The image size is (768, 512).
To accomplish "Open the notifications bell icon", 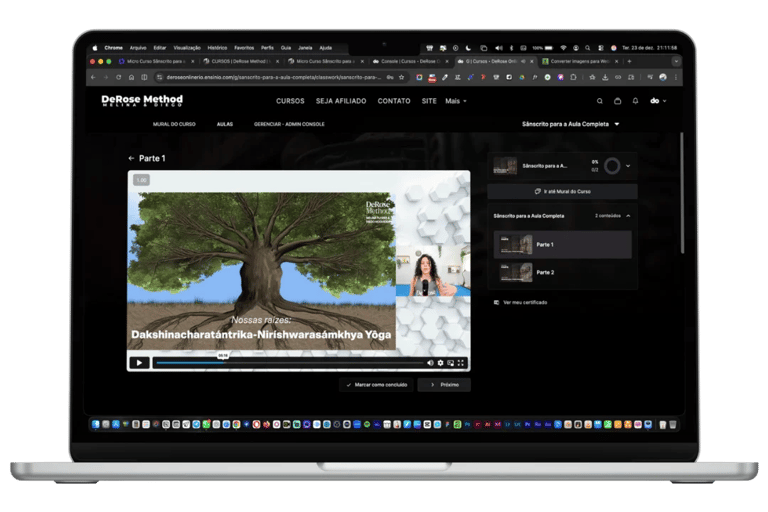I will (x=635, y=101).
